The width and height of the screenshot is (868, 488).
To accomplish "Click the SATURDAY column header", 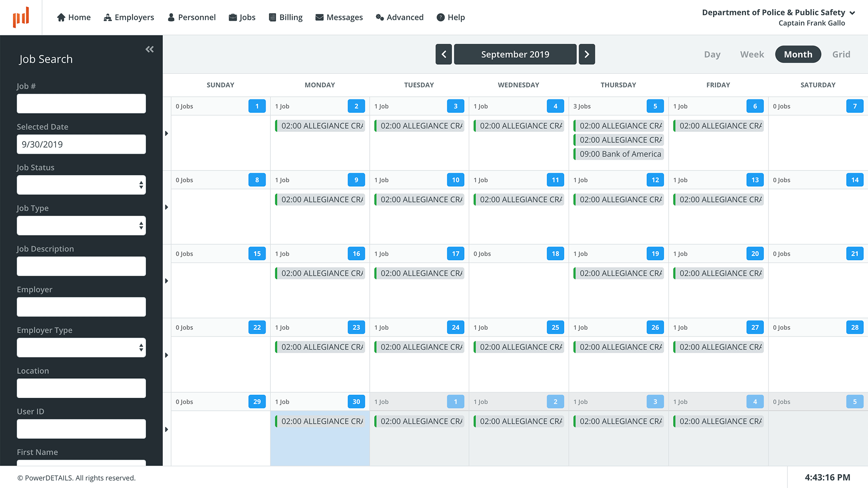I will [x=818, y=85].
